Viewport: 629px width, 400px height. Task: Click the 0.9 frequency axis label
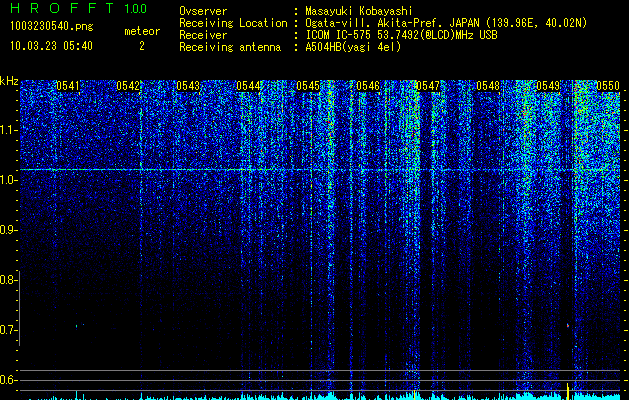point(8,230)
